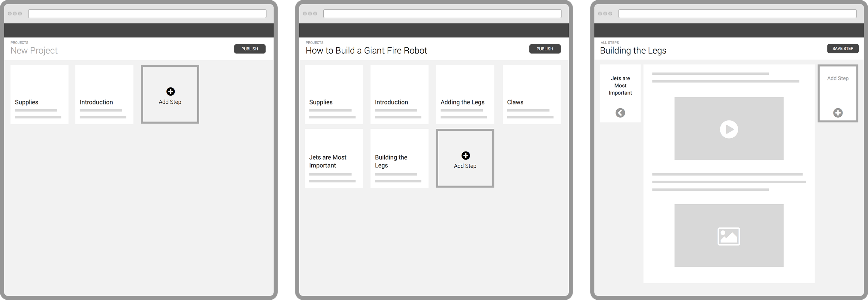Click the Add Step label in New Project window

click(170, 102)
